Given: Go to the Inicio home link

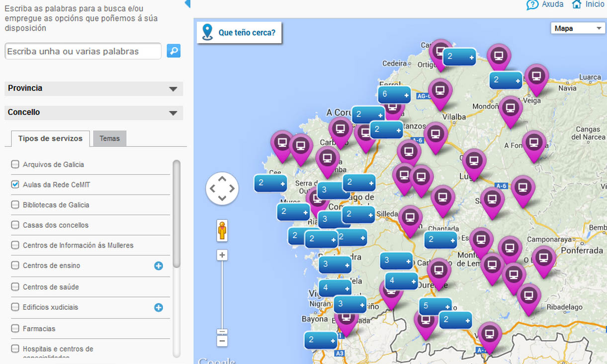Looking at the screenshot, I should pos(588,4).
